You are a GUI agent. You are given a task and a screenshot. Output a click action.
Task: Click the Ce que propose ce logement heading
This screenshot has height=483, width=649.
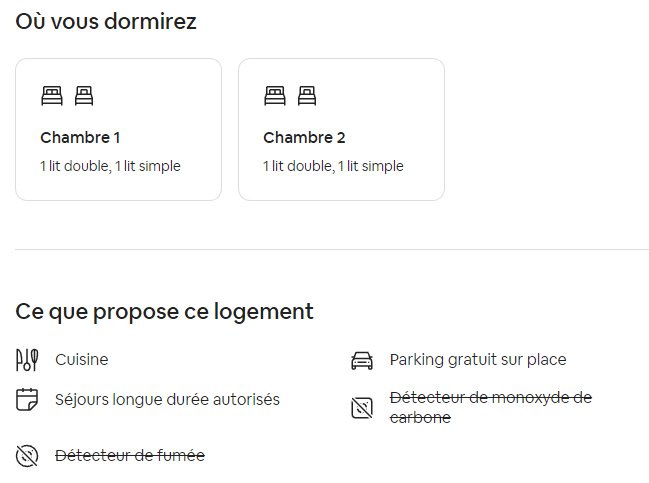click(x=165, y=312)
